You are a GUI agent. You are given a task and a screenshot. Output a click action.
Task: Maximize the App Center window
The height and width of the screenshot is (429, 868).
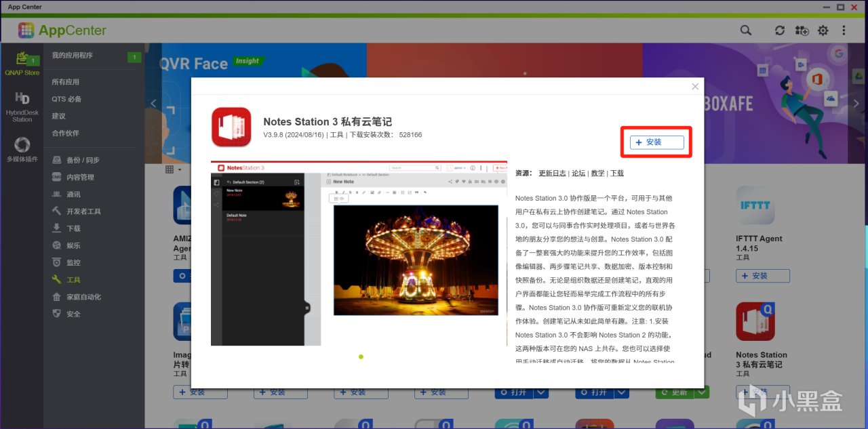(x=840, y=7)
